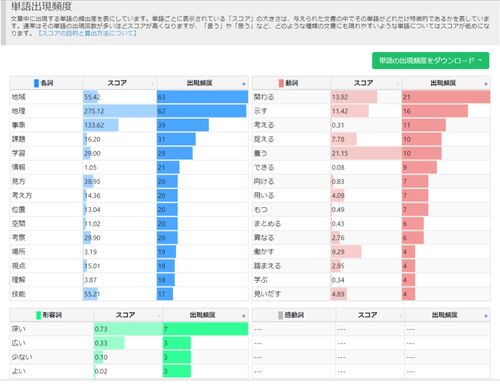Select the verb 考える row label

pyautogui.click(x=264, y=125)
